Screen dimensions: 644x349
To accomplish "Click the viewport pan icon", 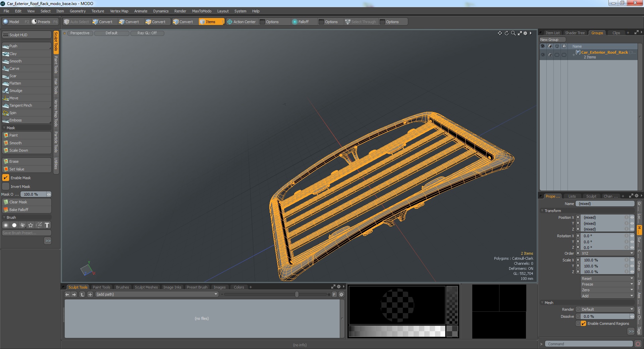I will [x=500, y=33].
